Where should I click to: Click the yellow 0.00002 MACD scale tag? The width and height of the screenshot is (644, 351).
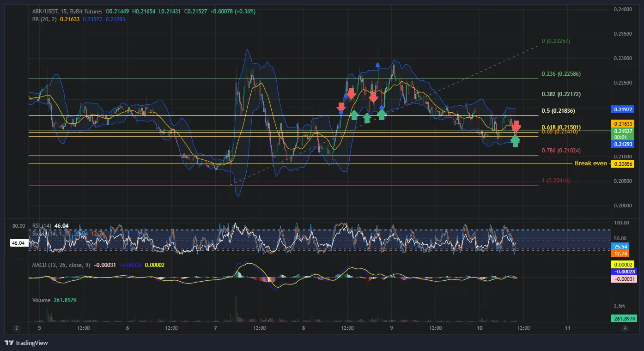point(624,265)
